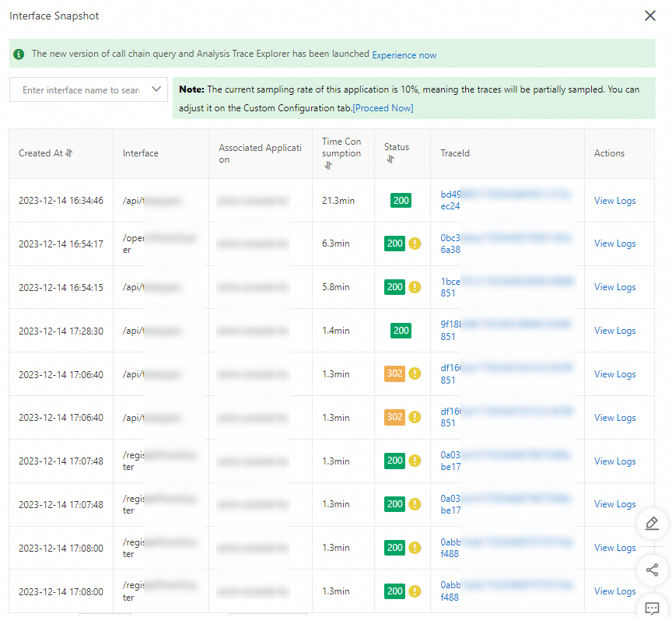Open the TraceId starting with 0bc3
The image size is (672, 617).
click(506, 244)
